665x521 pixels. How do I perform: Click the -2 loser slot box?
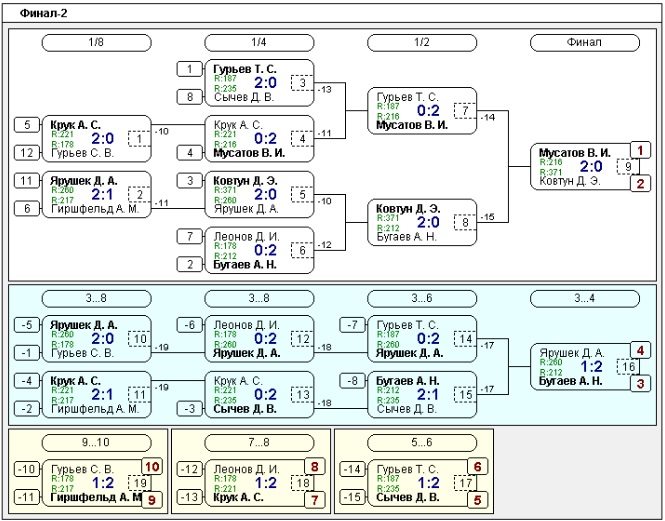27,409
